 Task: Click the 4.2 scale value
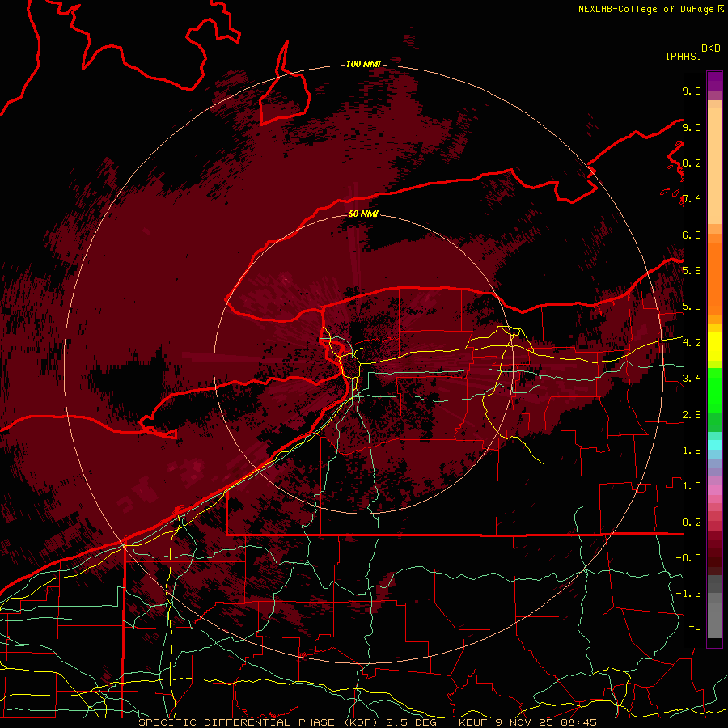click(x=692, y=343)
